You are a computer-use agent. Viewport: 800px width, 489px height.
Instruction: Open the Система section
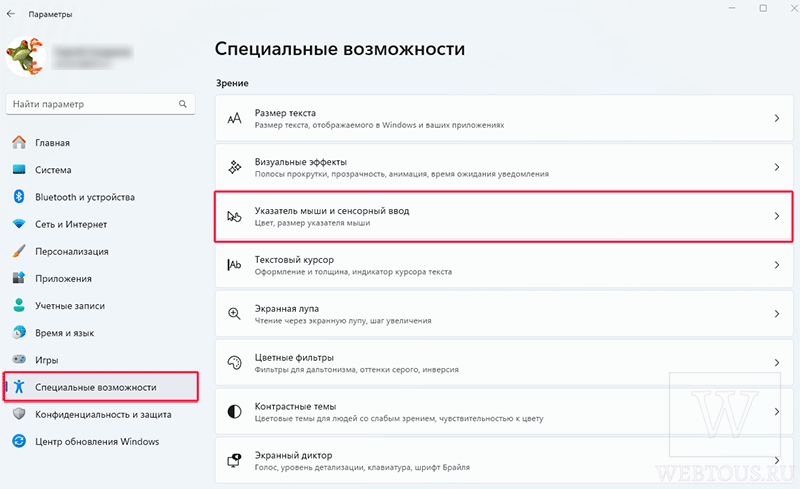[x=101, y=169]
